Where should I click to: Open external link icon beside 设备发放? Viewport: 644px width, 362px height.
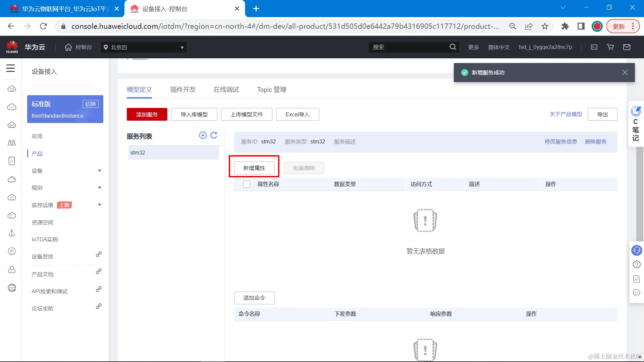pos(99,254)
